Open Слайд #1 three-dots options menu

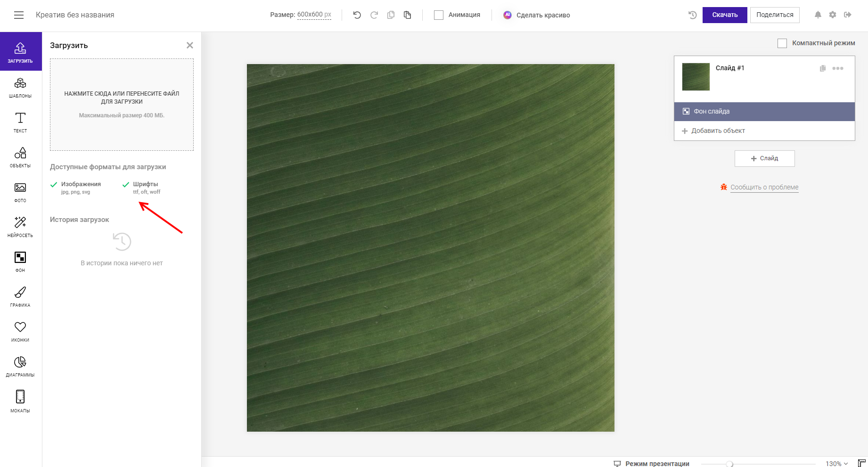pyautogui.click(x=838, y=68)
